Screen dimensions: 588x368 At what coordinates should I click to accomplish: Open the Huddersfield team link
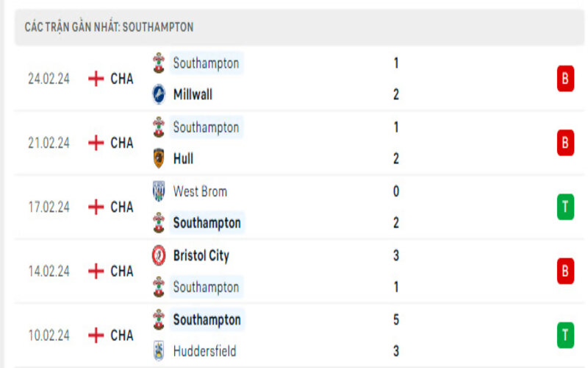(204, 351)
